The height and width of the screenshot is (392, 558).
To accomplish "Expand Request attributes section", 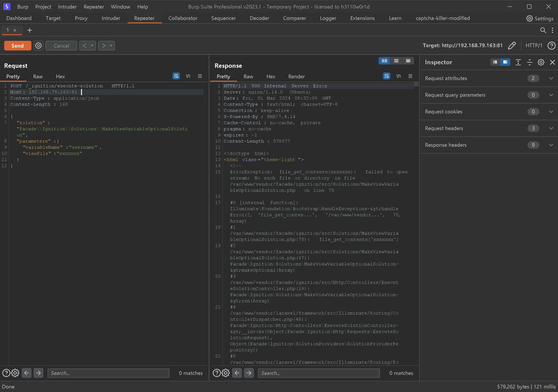I will point(551,78).
